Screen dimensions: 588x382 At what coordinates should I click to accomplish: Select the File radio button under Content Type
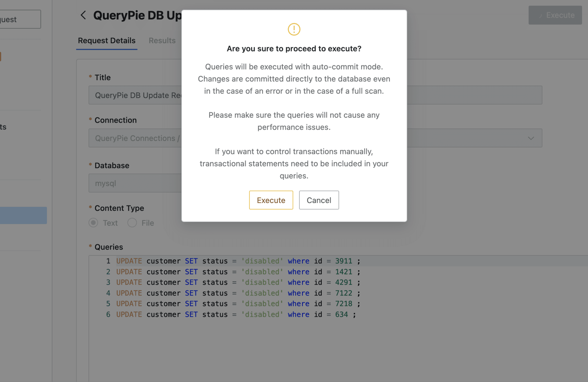tap(132, 223)
